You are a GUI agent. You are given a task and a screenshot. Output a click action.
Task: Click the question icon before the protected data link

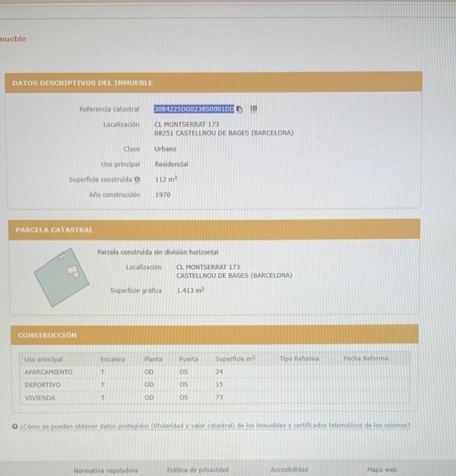tap(15, 426)
